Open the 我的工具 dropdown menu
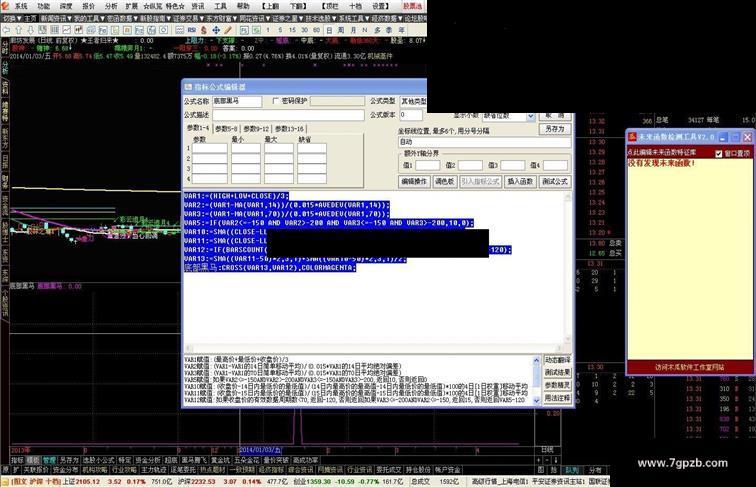 90,18
